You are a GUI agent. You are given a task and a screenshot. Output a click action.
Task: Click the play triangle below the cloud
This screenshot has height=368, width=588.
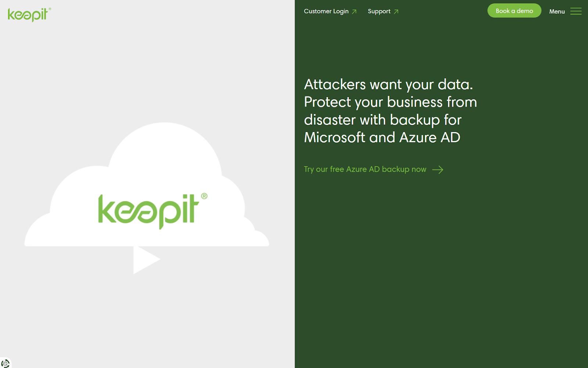tap(145, 260)
